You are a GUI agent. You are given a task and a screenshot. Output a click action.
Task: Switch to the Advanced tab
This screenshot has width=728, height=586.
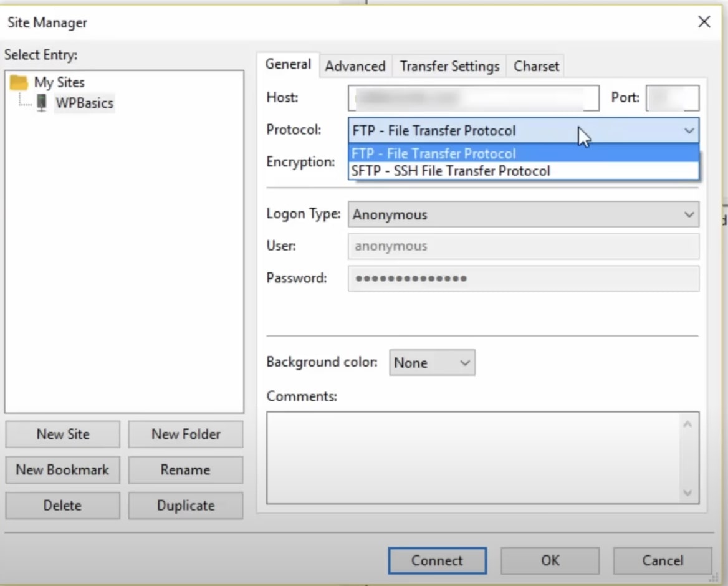click(x=355, y=66)
